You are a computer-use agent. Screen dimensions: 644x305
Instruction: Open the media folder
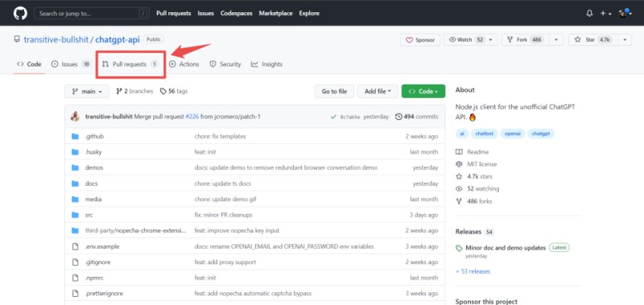(93, 199)
